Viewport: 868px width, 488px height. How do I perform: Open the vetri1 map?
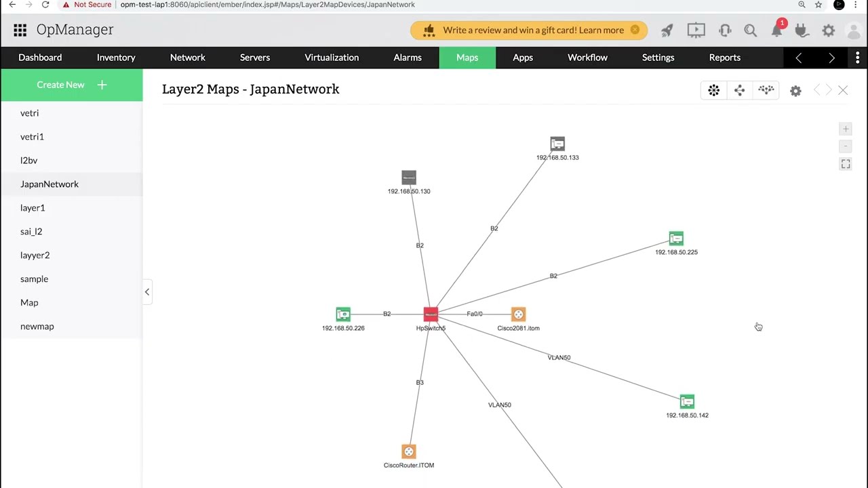pos(71,137)
